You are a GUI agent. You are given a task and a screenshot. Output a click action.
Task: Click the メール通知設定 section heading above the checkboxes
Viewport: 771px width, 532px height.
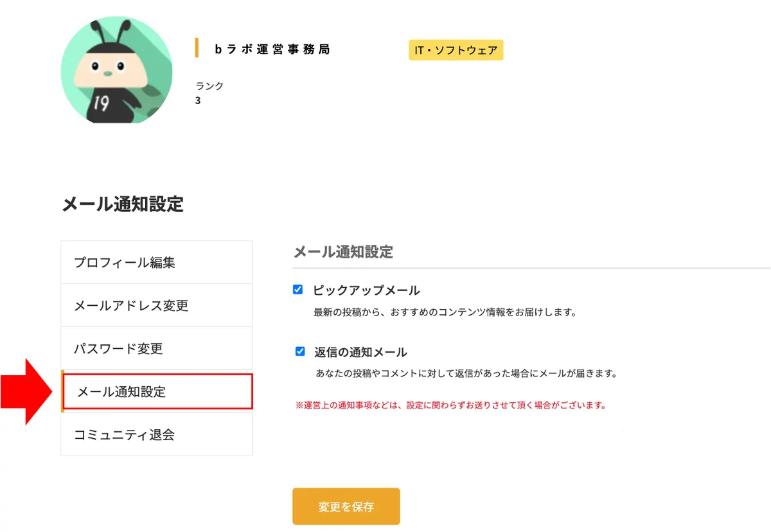pos(343,252)
